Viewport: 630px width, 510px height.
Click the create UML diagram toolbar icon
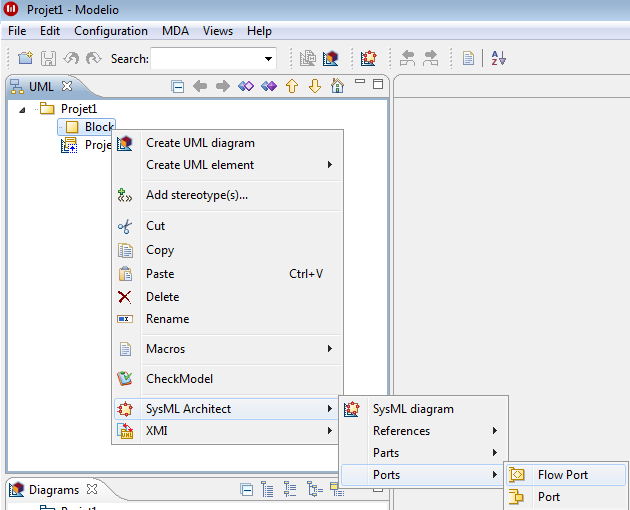(x=330, y=59)
